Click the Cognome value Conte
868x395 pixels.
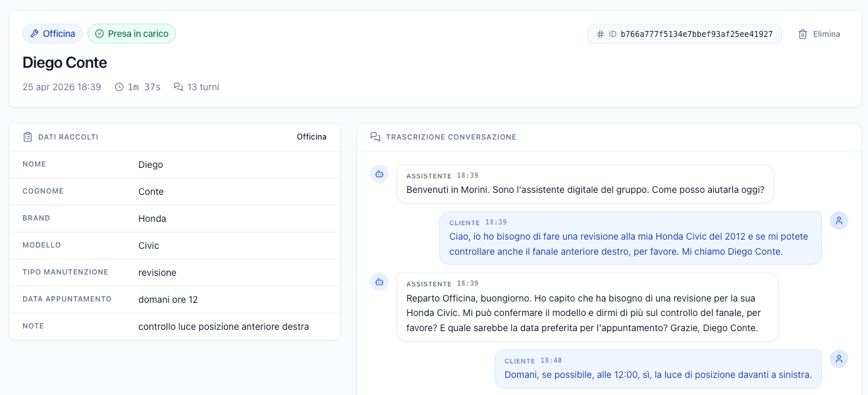tap(151, 192)
